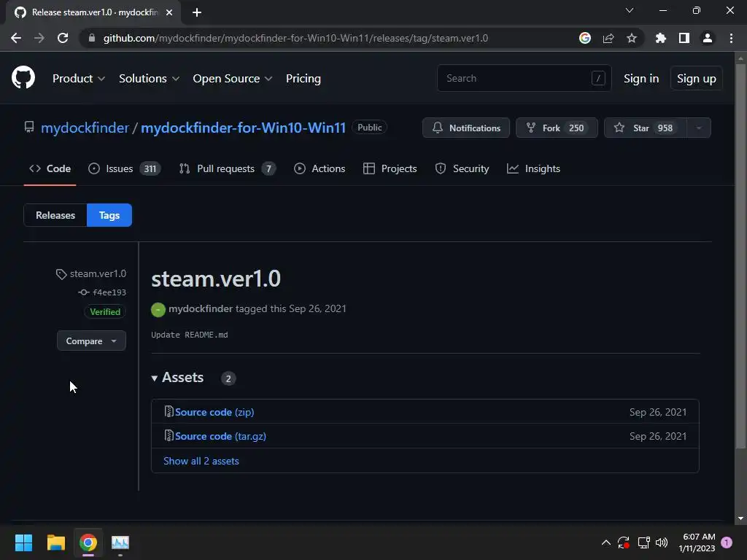The image size is (747, 560).
Task: Open the Compare dropdown
Action: click(x=91, y=341)
